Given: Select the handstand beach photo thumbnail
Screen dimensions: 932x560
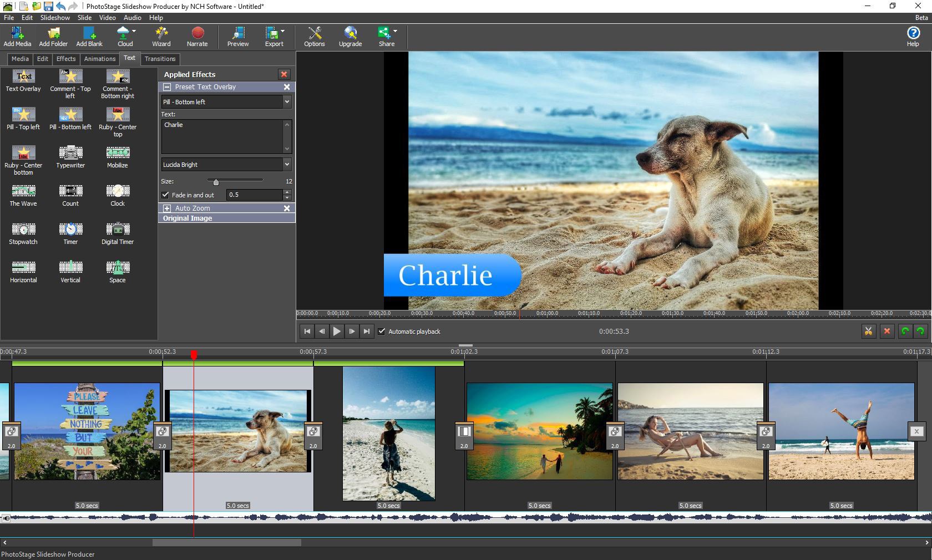Looking at the screenshot, I should click(x=841, y=431).
